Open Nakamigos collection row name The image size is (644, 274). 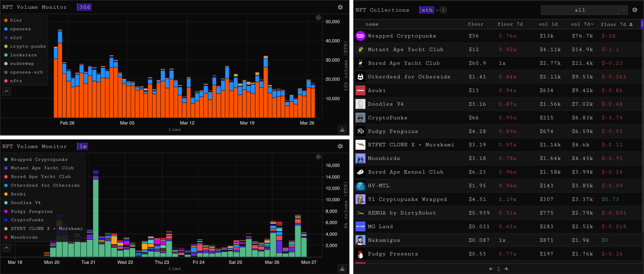pos(384,240)
